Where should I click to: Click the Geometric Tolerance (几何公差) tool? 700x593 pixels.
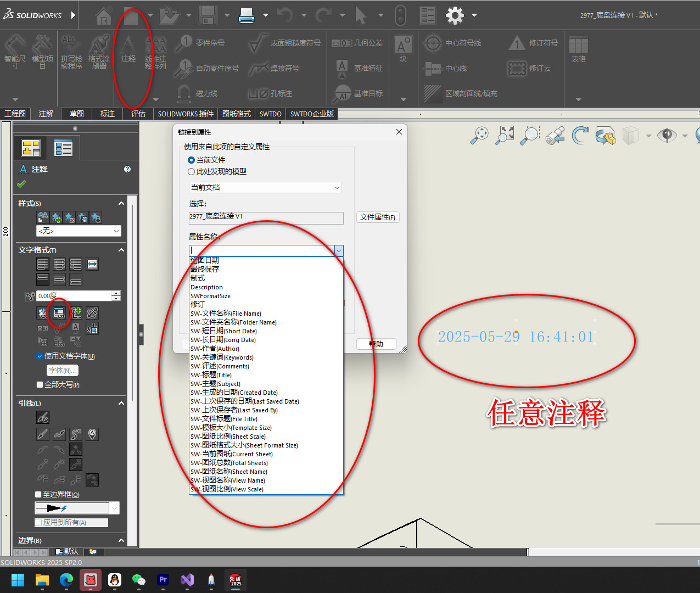357,43
